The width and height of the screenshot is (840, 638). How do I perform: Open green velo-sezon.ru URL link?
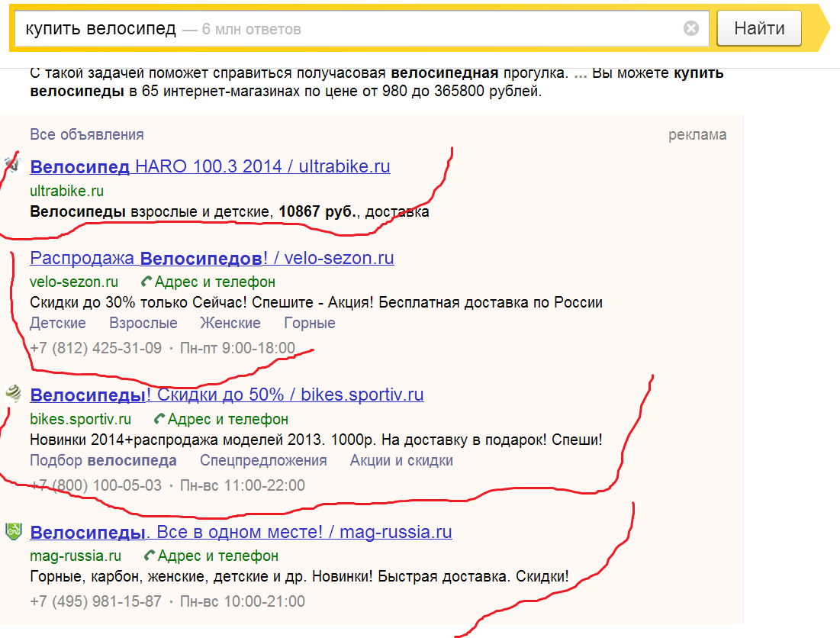click(x=74, y=282)
